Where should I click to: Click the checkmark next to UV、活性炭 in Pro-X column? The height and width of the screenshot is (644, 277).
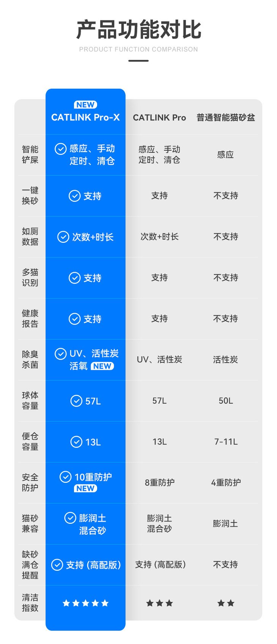[x=60, y=353]
